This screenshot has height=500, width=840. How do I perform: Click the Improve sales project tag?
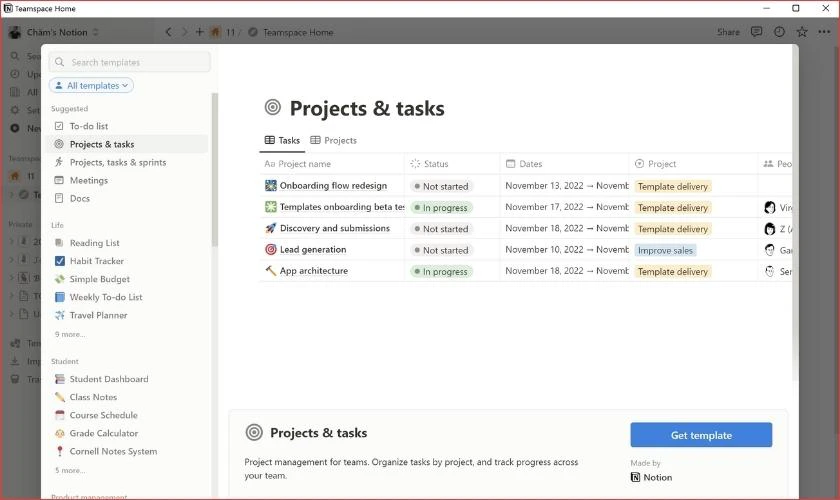(x=665, y=250)
